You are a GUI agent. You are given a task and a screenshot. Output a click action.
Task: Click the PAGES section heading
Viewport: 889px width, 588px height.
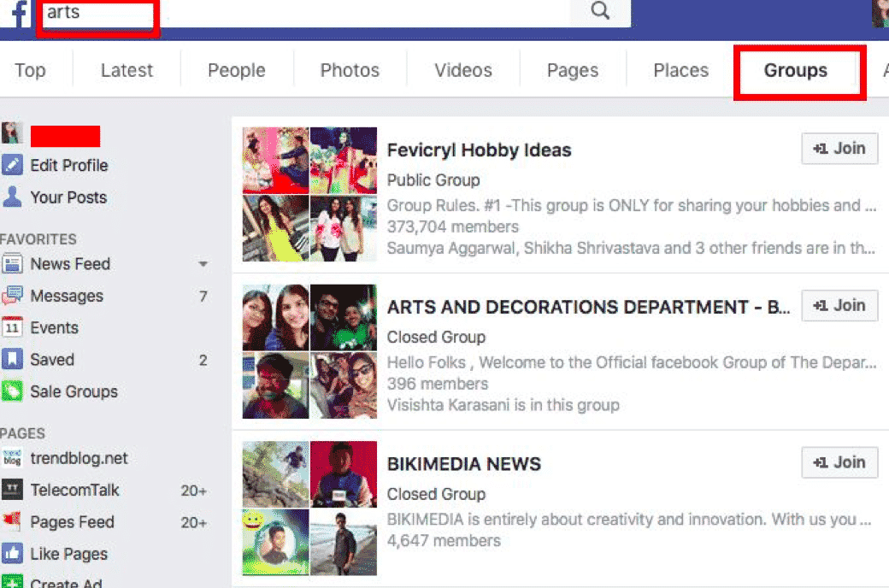[23, 433]
